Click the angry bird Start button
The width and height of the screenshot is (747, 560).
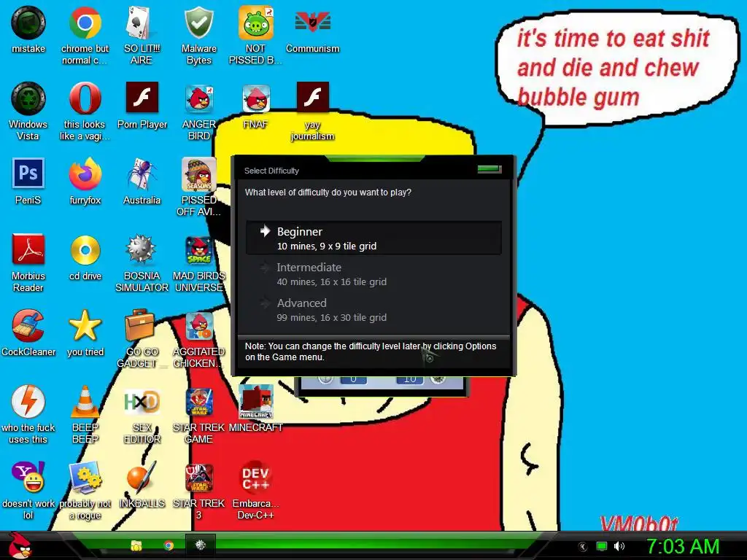pyautogui.click(x=20, y=545)
